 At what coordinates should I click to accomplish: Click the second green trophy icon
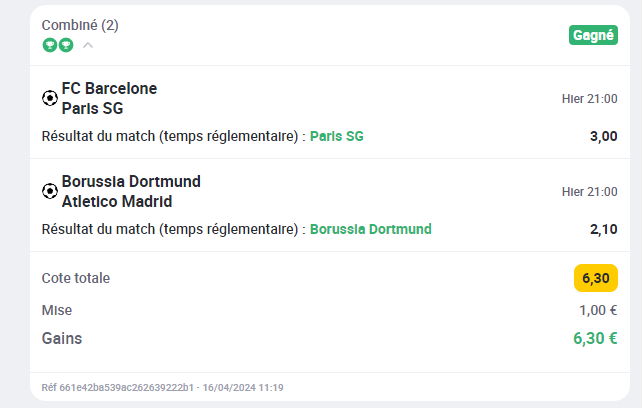pyautogui.click(x=66, y=45)
